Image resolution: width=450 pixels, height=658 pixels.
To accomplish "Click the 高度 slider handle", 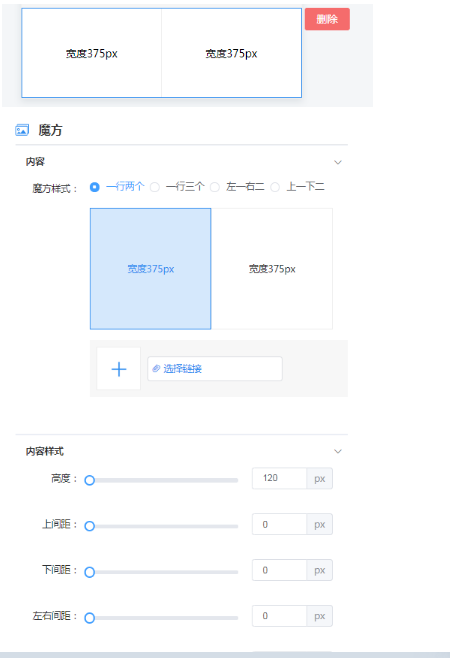I will (x=89, y=480).
